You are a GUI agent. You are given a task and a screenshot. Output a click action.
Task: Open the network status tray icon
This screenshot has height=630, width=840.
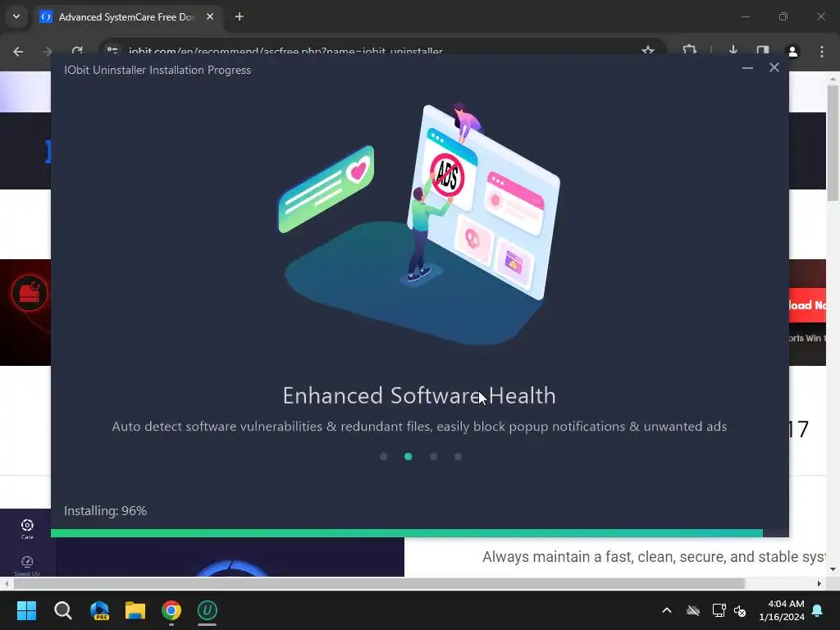click(x=719, y=610)
